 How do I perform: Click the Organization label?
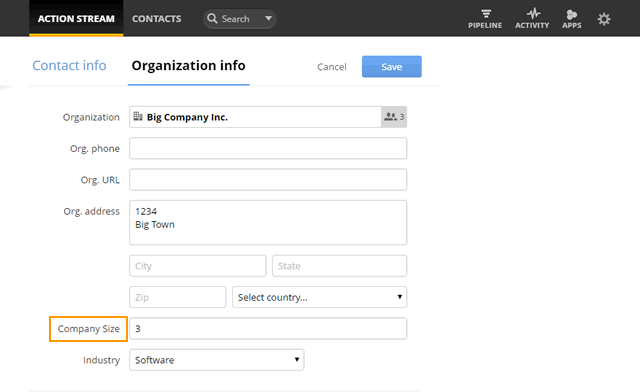(x=91, y=117)
